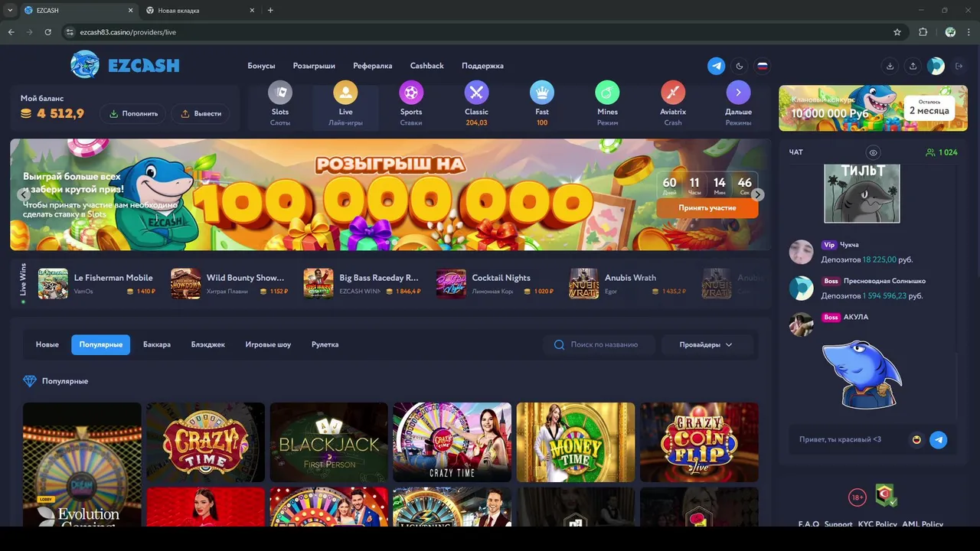Go to next banner slide
The width and height of the screenshot is (980, 551).
(757, 194)
